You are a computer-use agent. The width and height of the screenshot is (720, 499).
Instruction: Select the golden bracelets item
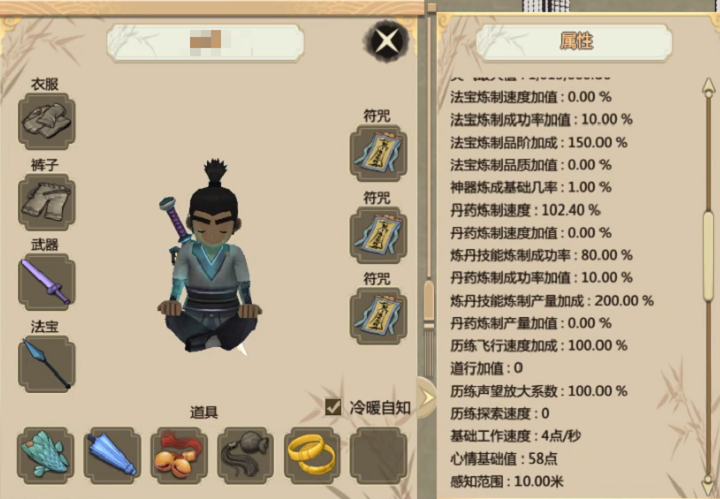coord(312,455)
